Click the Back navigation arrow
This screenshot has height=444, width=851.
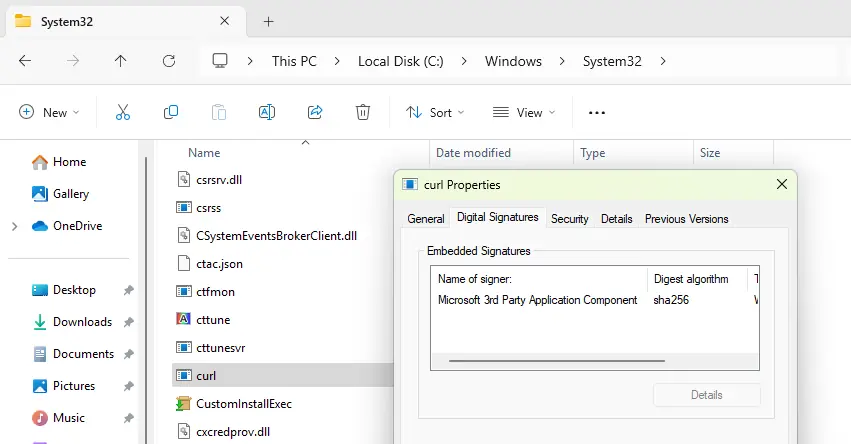pyautogui.click(x=25, y=61)
